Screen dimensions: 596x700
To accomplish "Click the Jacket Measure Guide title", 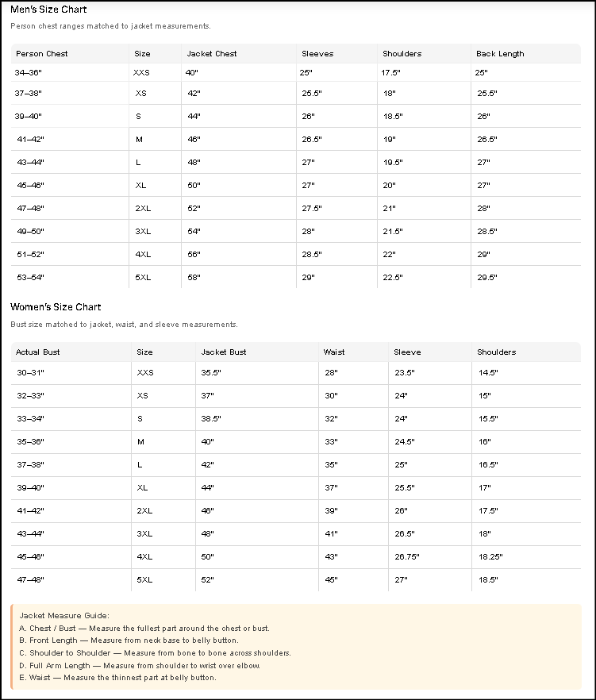I will pos(64,615).
